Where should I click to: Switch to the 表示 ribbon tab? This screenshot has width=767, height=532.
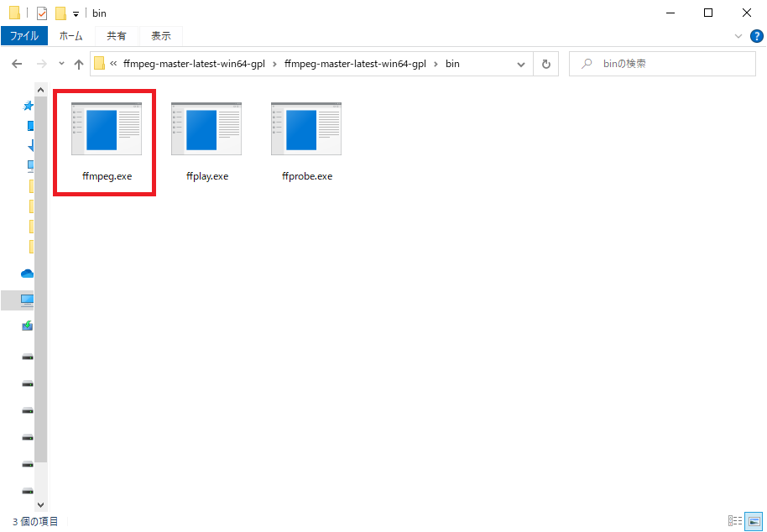161,36
